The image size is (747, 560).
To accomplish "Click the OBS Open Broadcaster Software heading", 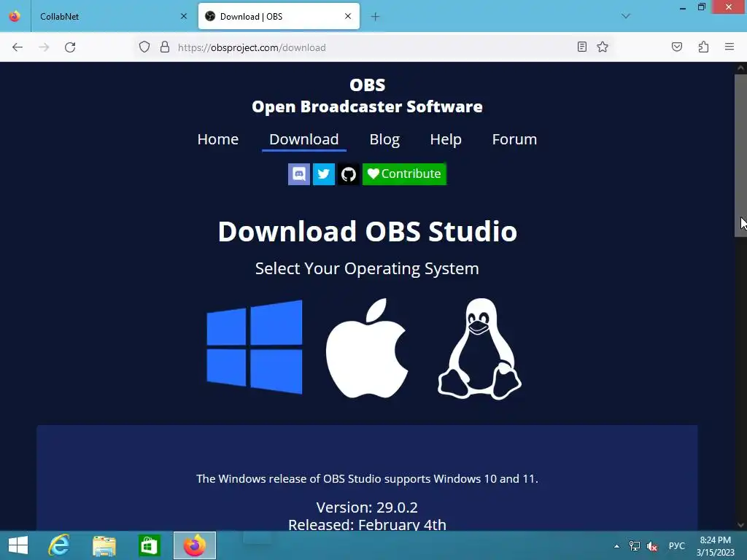I will click(x=367, y=96).
